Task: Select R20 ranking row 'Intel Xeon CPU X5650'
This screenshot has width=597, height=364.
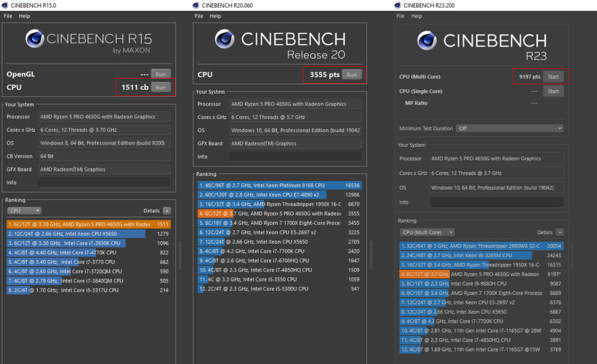Action: 280,242
